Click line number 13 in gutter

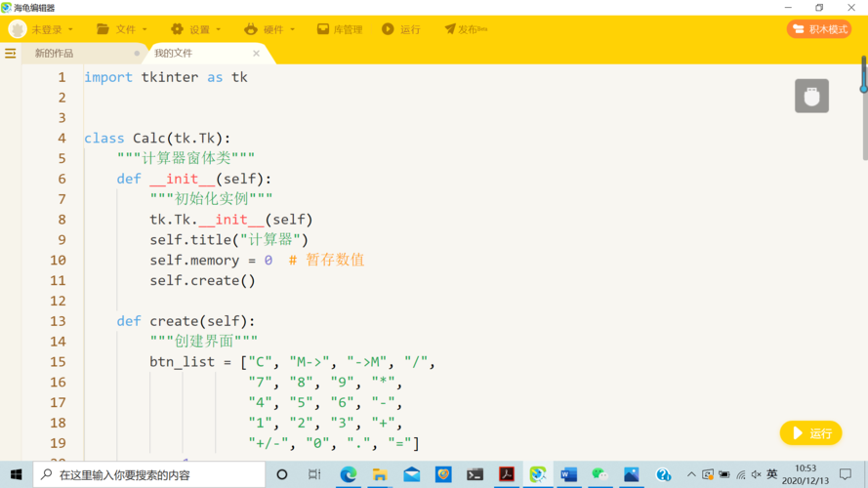(58, 321)
